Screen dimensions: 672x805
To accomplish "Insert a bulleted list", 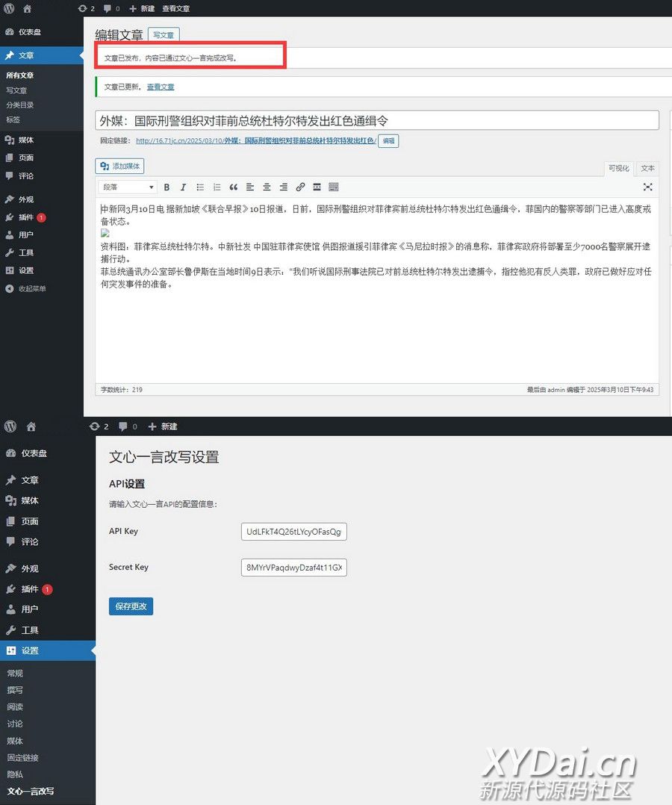I will click(200, 187).
